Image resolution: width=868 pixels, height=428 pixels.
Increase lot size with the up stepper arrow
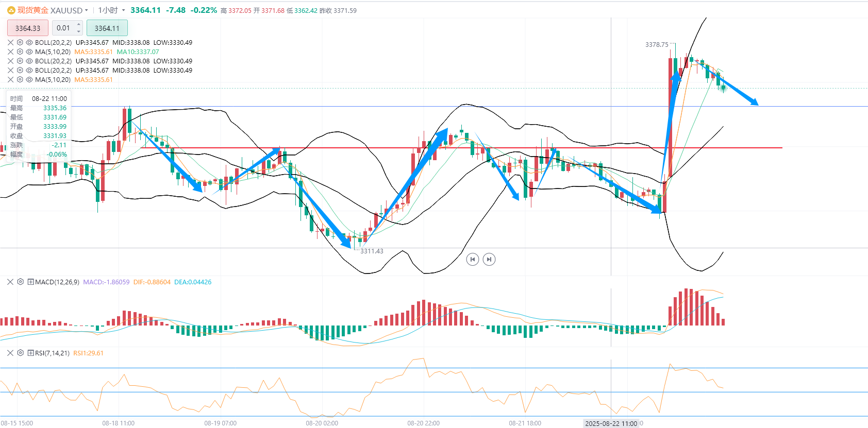79,25
